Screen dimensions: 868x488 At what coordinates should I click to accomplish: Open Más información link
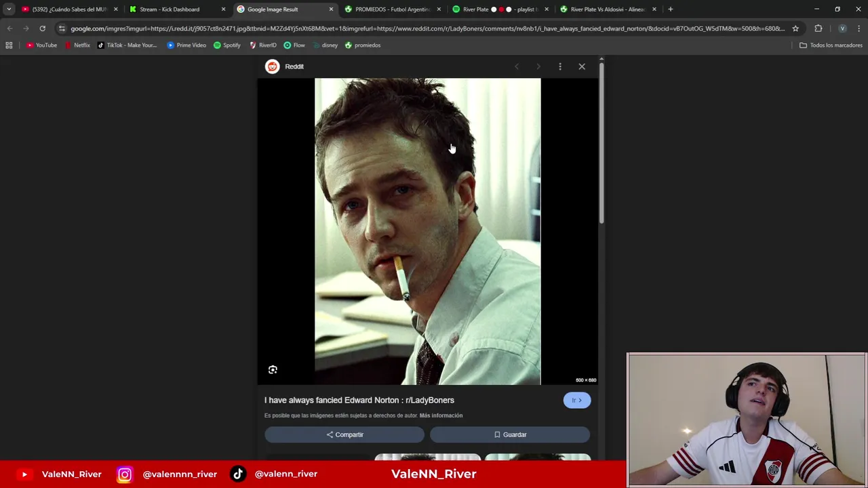click(x=441, y=415)
